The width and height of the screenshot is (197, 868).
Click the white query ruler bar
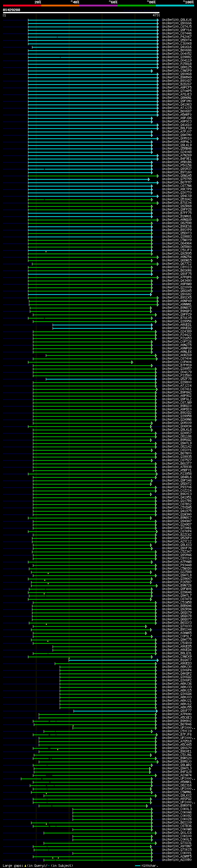click(x=81, y=12)
